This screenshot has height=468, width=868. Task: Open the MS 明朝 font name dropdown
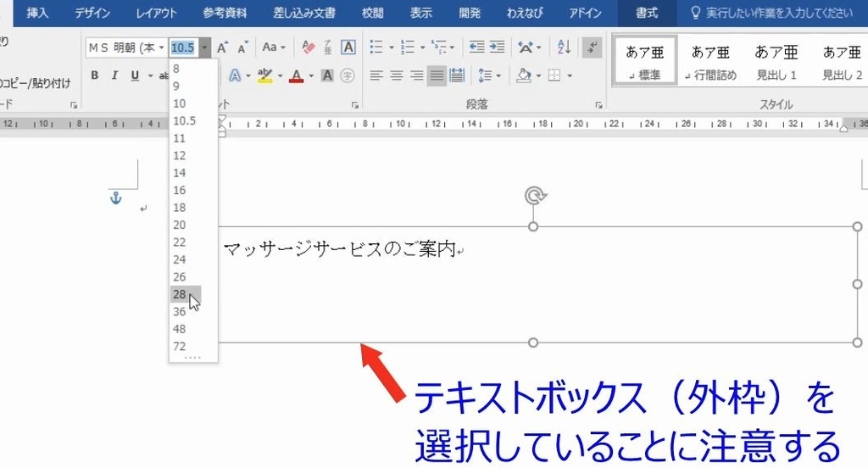(162, 47)
